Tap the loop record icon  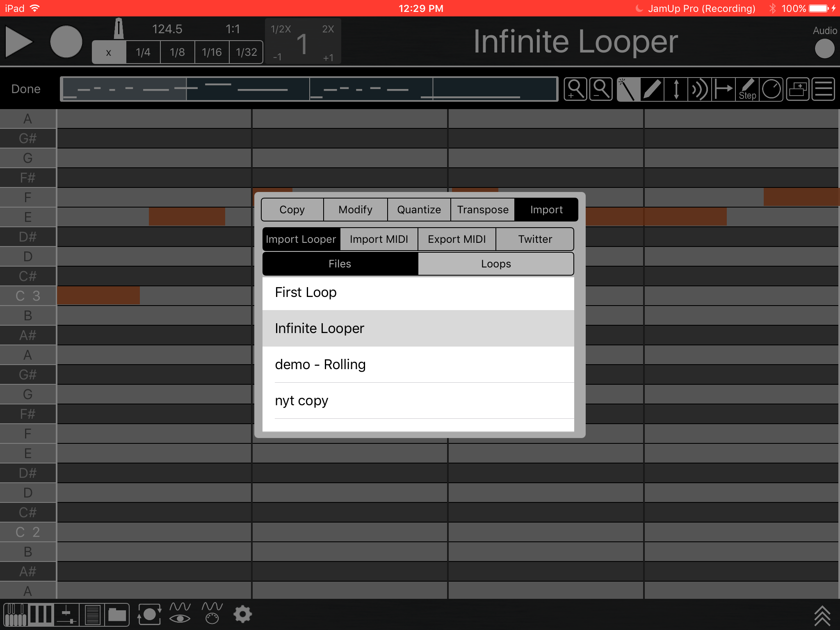coord(149,614)
